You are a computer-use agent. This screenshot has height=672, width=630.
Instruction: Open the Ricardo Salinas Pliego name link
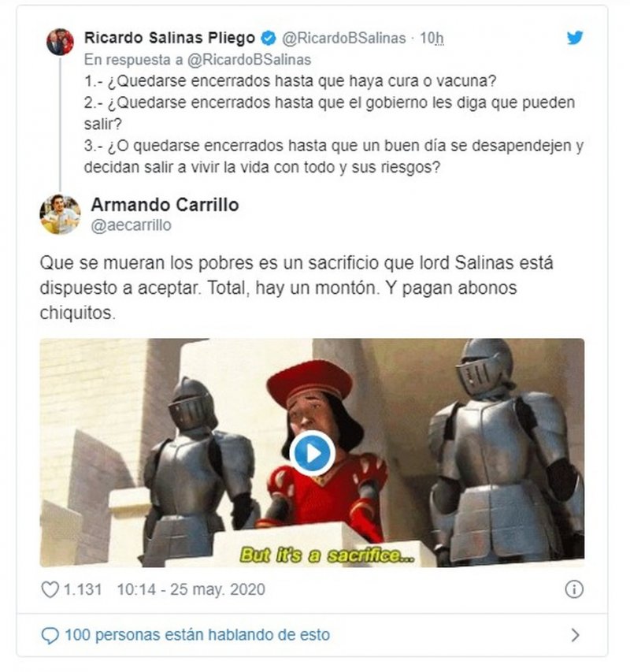click(x=169, y=38)
